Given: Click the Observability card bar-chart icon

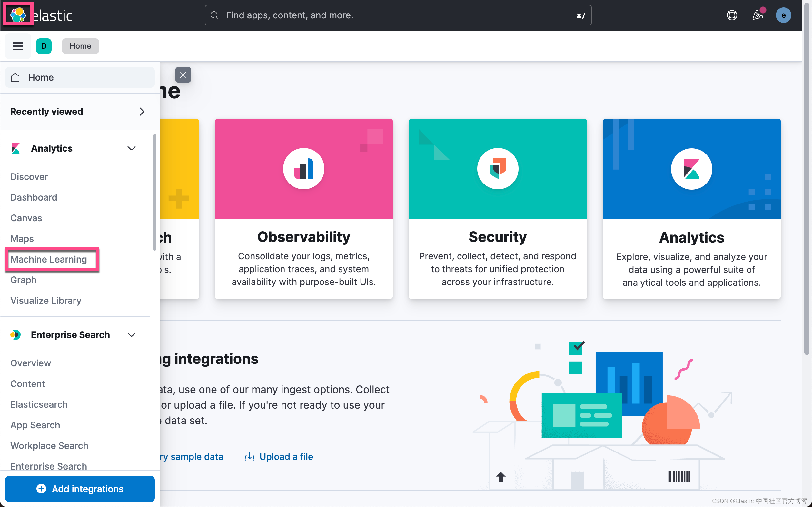Looking at the screenshot, I should tap(304, 169).
